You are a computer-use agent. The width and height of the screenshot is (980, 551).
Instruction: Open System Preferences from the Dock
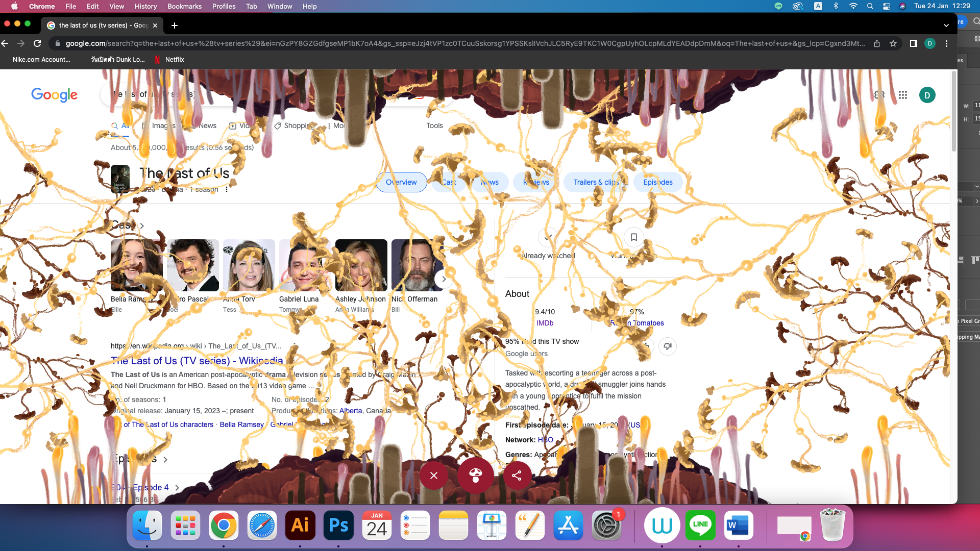tap(606, 525)
